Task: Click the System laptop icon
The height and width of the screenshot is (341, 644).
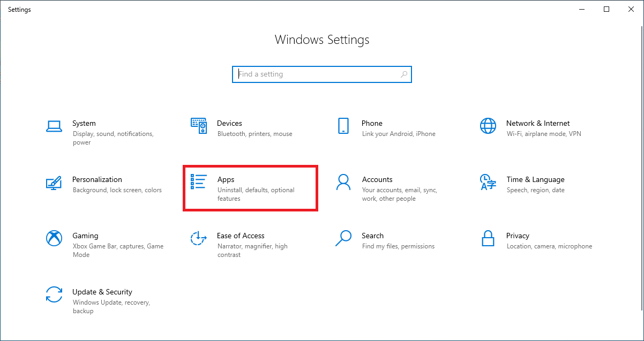Action: point(54,126)
